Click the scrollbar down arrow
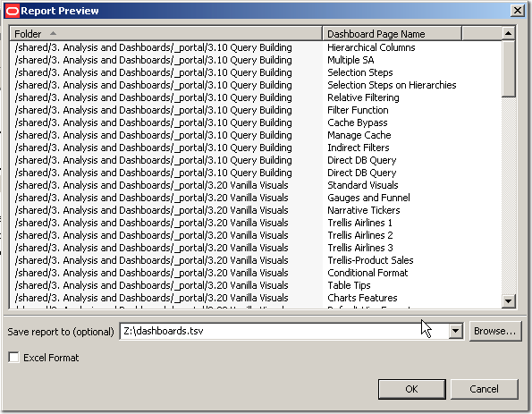 click(x=508, y=301)
